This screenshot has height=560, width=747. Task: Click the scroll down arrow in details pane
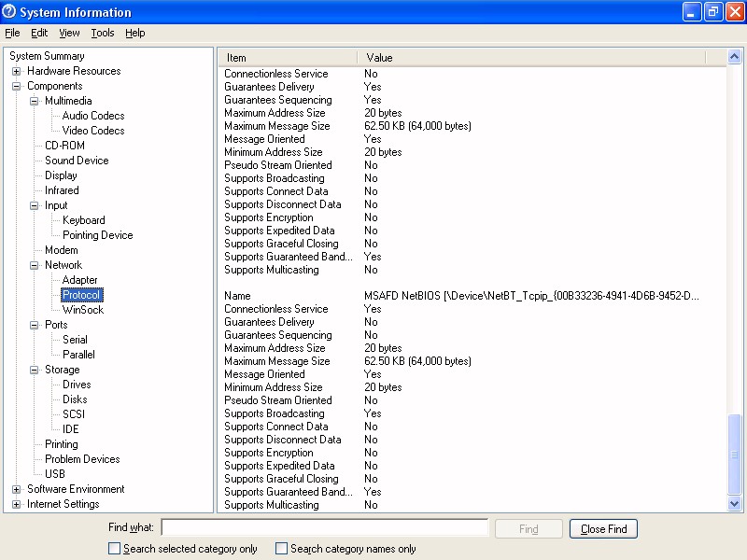pos(735,504)
